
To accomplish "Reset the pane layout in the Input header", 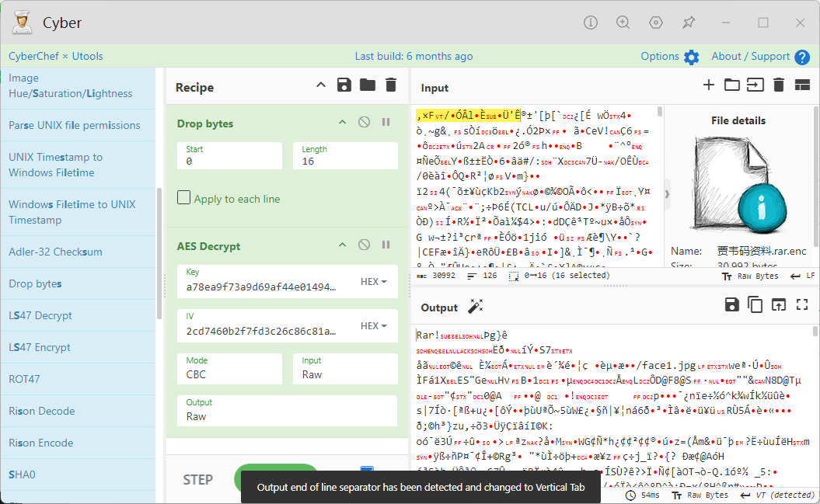I will pyautogui.click(x=802, y=85).
